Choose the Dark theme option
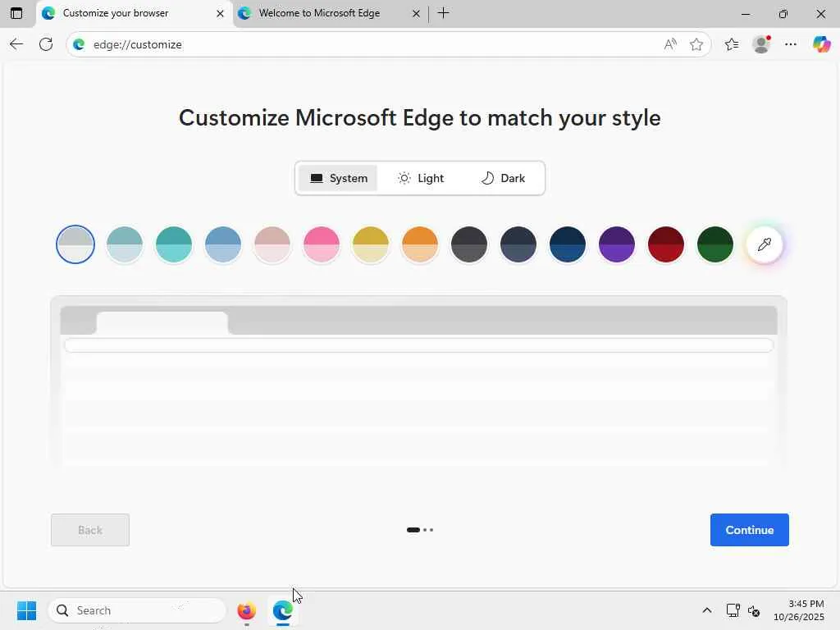The width and height of the screenshot is (840, 630). tap(503, 178)
